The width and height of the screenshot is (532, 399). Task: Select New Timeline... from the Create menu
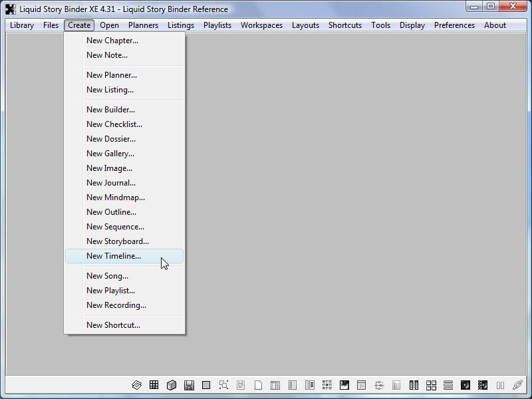pos(114,256)
